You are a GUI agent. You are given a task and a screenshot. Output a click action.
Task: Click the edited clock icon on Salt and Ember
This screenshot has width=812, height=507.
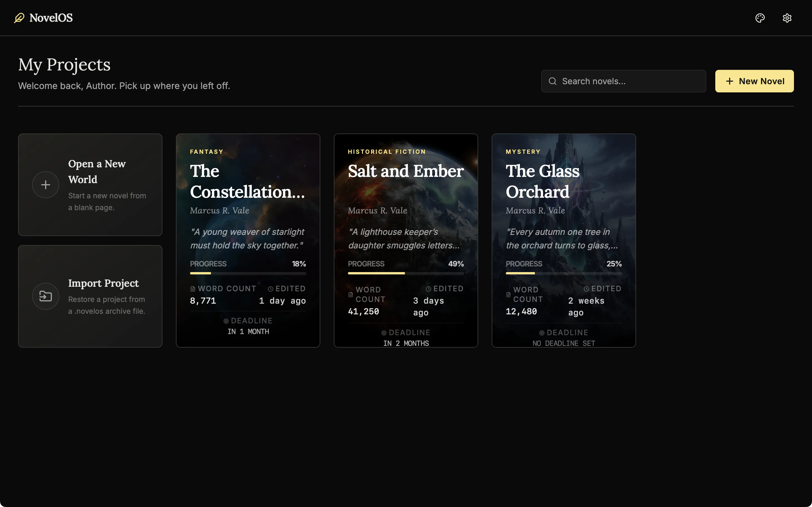429,289
